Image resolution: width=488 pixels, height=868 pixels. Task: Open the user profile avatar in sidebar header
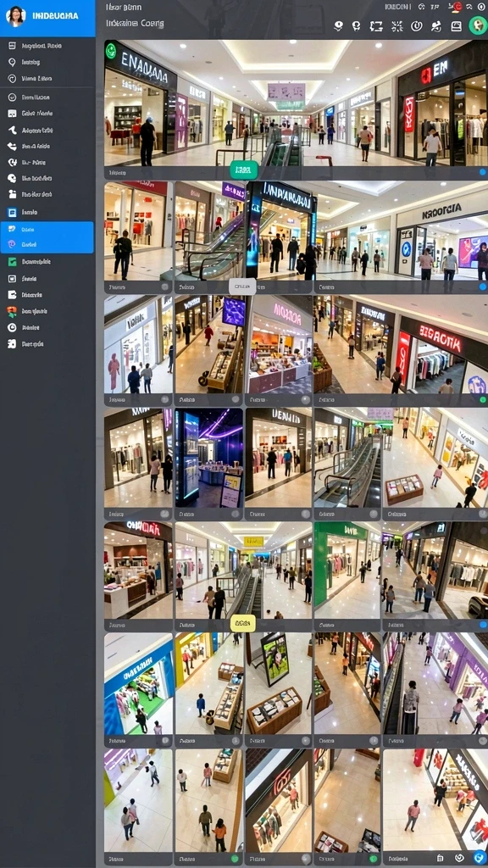click(x=15, y=16)
